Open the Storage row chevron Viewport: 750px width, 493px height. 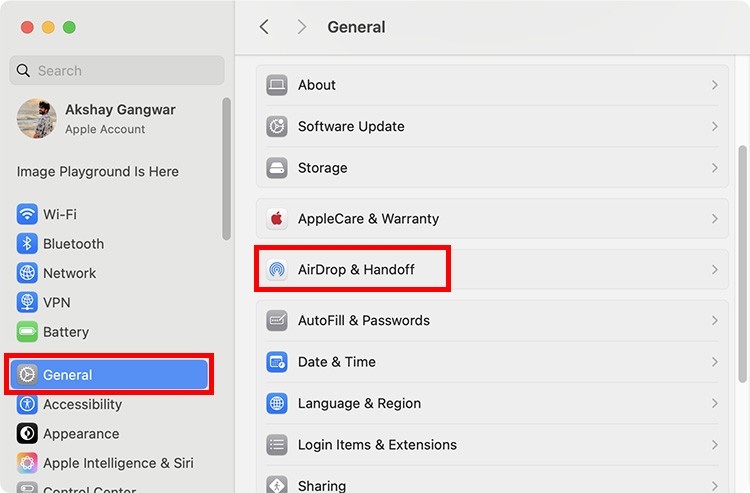(x=715, y=168)
